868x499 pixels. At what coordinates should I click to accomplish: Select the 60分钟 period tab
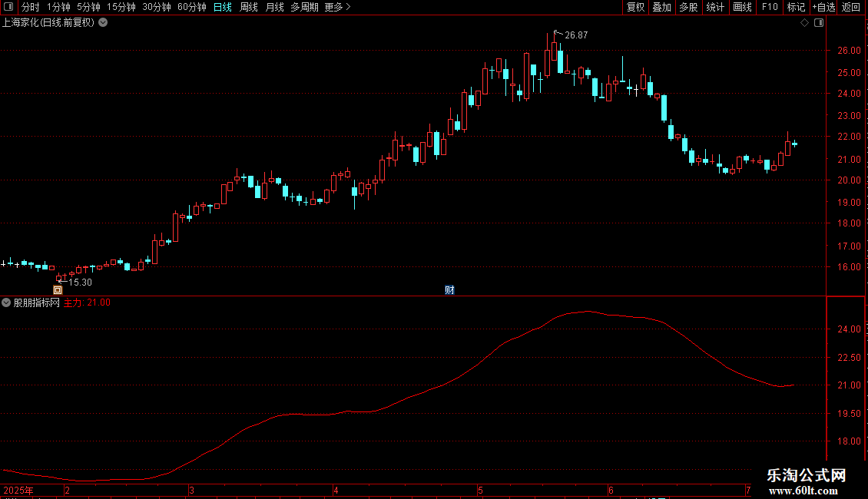pos(191,7)
